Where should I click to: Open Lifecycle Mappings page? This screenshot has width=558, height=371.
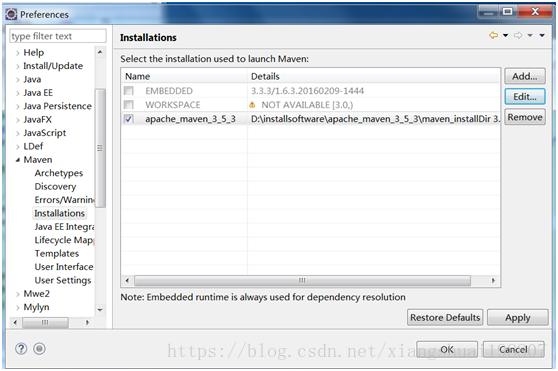[x=64, y=240]
